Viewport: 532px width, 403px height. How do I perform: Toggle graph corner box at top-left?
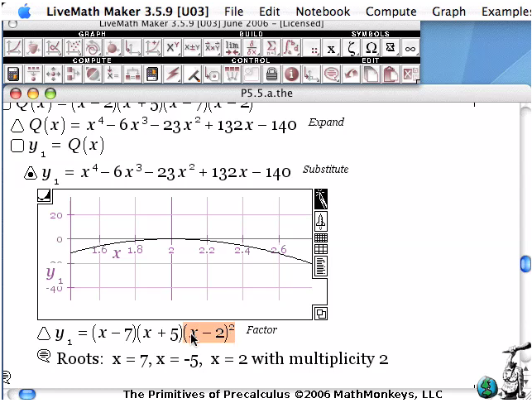pos(45,196)
